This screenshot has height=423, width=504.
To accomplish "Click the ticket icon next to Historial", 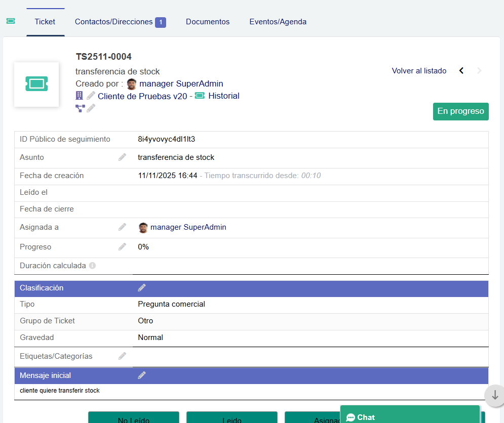I will (x=199, y=96).
